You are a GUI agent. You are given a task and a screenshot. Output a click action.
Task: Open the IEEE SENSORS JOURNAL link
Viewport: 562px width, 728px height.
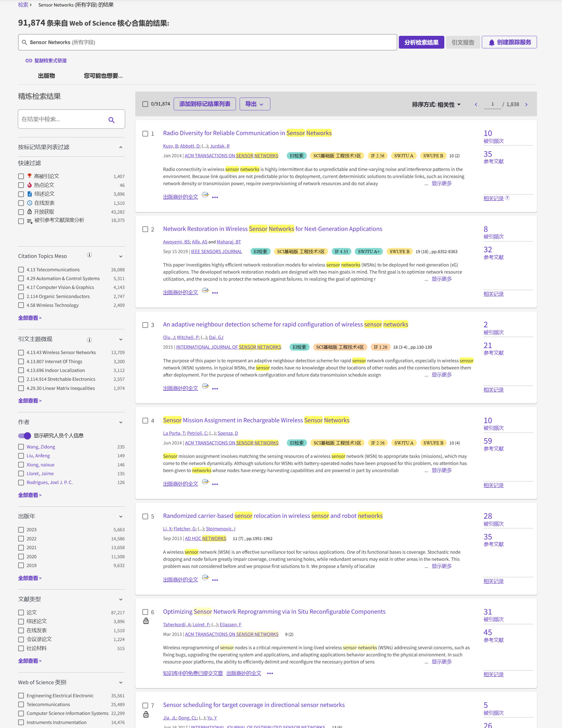tap(216, 252)
